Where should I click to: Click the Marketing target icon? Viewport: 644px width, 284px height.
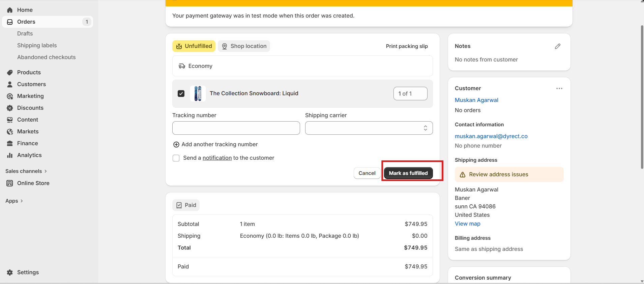point(10,96)
